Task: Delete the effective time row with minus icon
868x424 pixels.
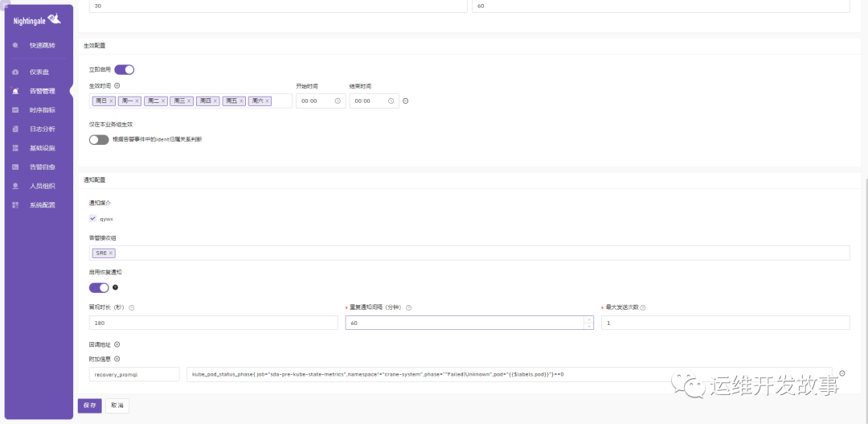Action: (x=405, y=101)
